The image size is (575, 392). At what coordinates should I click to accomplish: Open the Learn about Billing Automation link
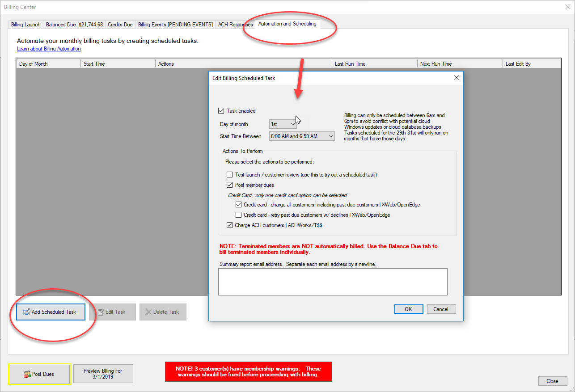49,49
